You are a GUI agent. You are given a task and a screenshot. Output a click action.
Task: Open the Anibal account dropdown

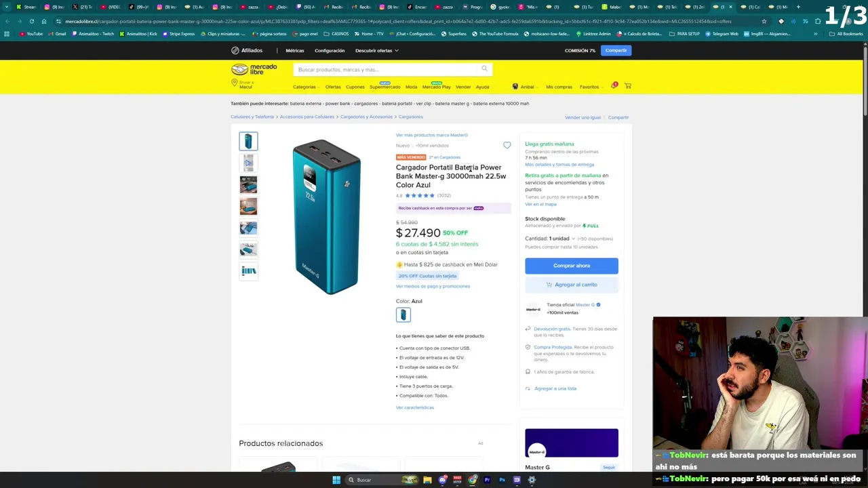(x=529, y=87)
